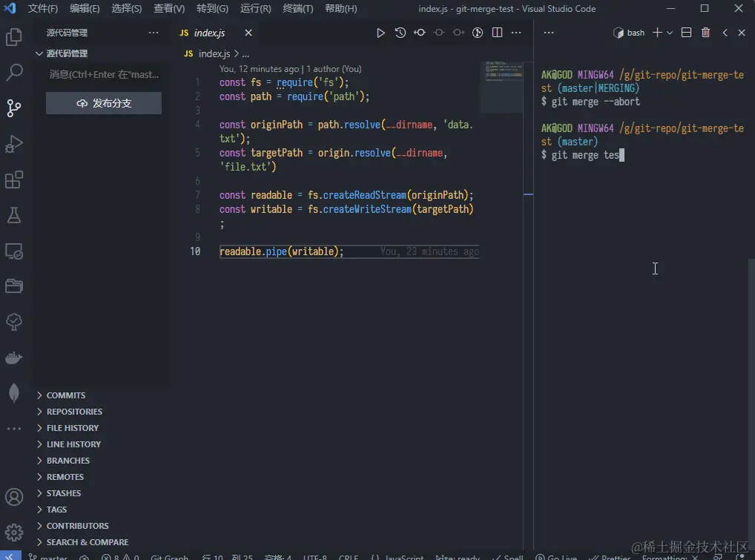Screen dimensions: 755x560
Task: Click the master branch in status bar
Action: click(x=47, y=557)
